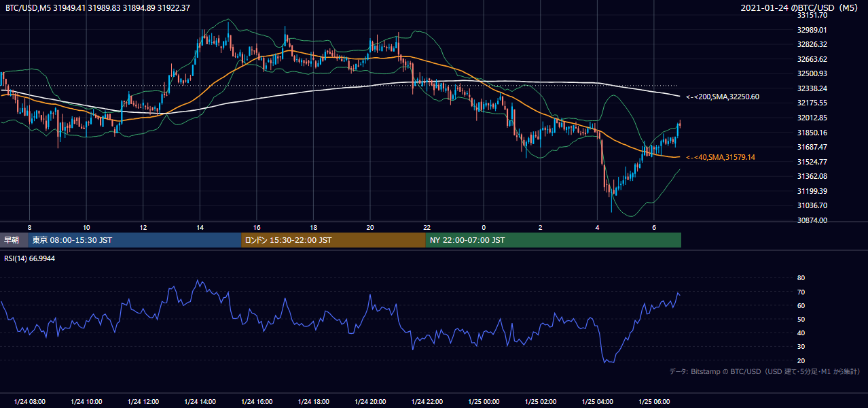
Task: Click hour tick 14 under price chart
Action: [x=200, y=227]
